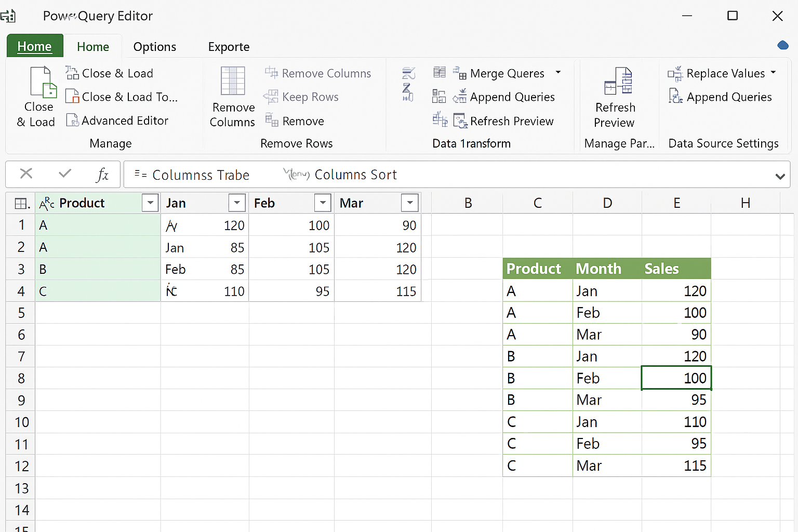This screenshot has height=532, width=798.
Task: Select the green Home tab
Action: point(35,46)
